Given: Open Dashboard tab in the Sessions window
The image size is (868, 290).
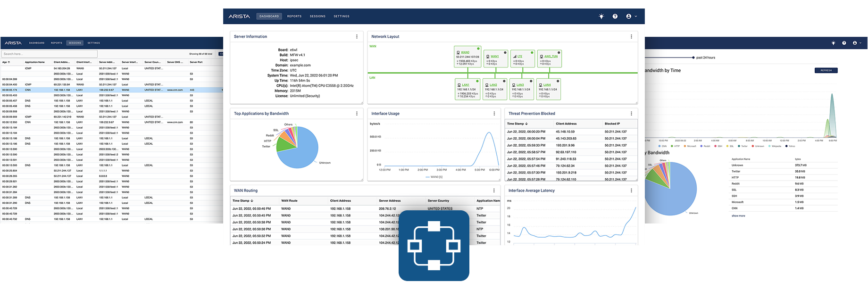Looking at the screenshot, I should (37, 43).
